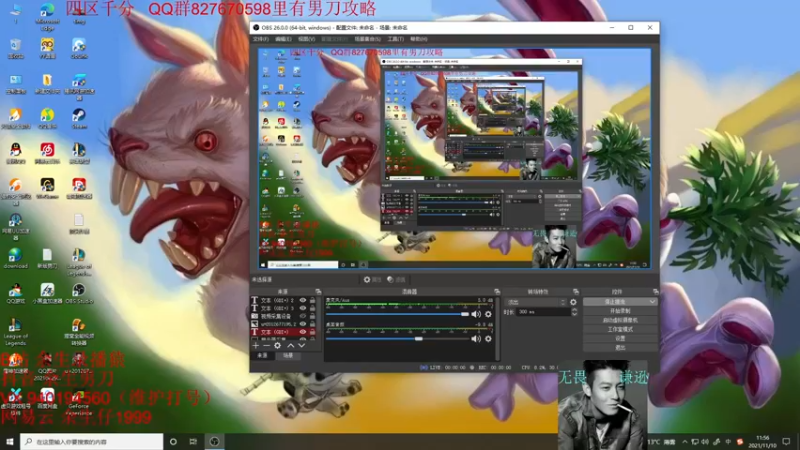Image resolution: width=800 pixels, height=450 pixels.
Task: Switch to the 来源 tab
Action: 262,356
